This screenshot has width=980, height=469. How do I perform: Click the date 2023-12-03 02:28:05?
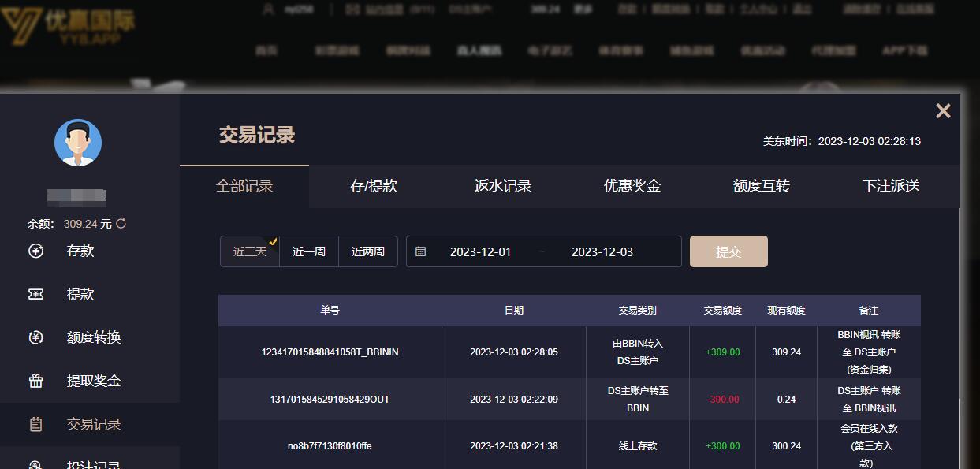[514, 352]
